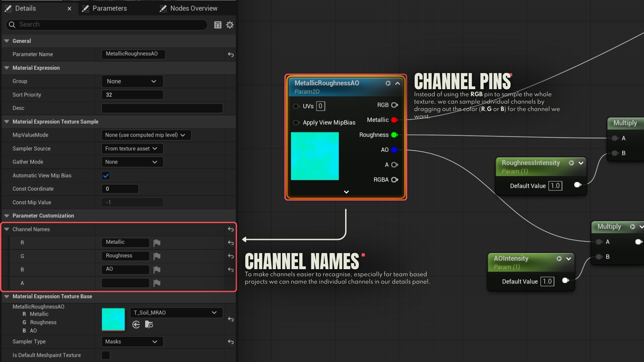This screenshot has height=362, width=644.
Task: Reset the Sampler Type to default
Action: point(231,342)
